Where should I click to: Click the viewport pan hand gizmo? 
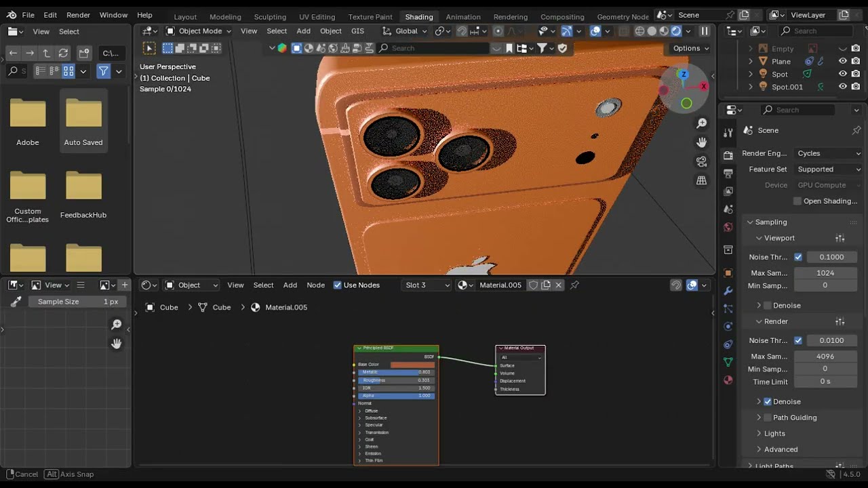(x=701, y=142)
